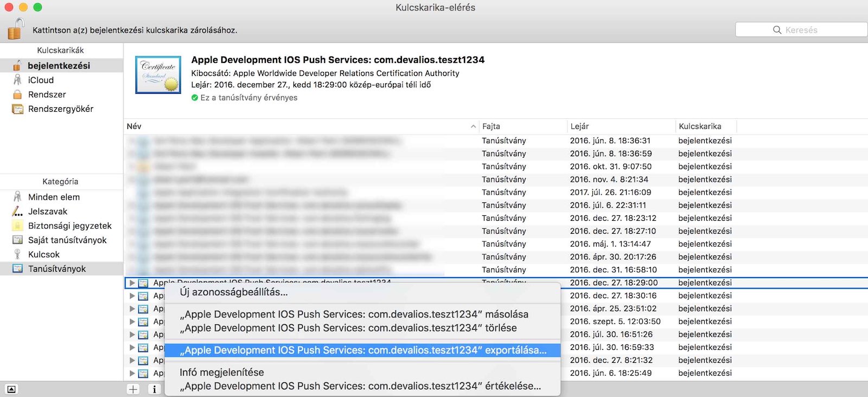The height and width of the screenshot is (397, 868).
Task: Click the info (i) button
Action: pyautogui.click(x=154, y=389)
